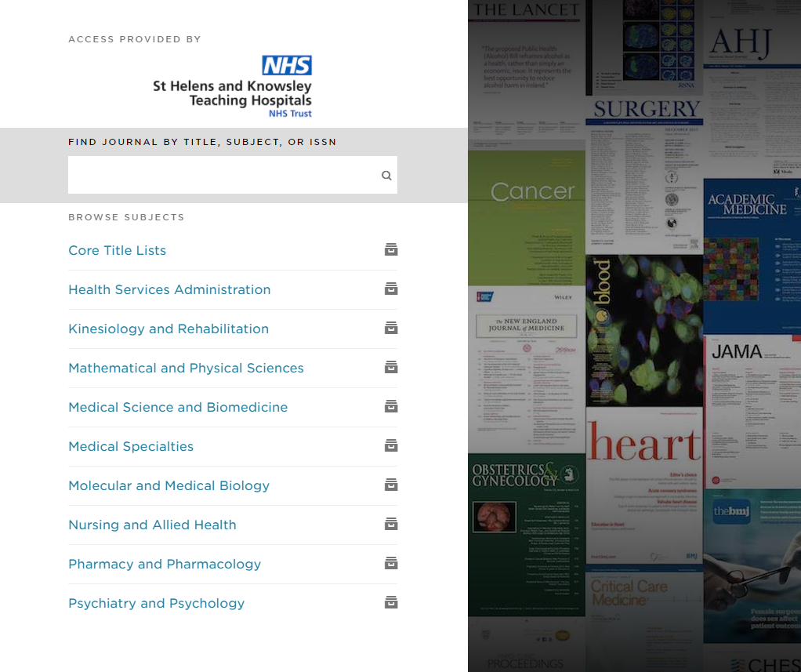Click the Academic Medicine journal cover

(x=752, y=256)
